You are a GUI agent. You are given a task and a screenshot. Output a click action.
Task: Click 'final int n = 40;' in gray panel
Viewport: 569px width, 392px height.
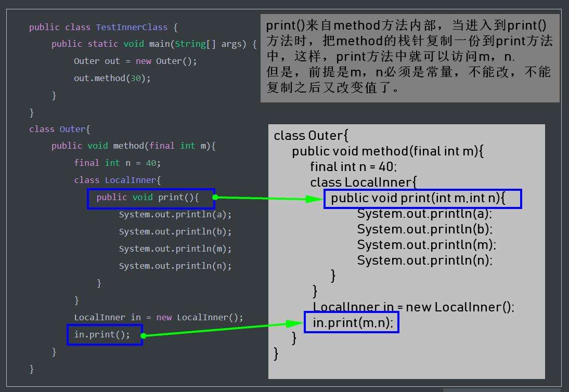(x=353, y=167)
